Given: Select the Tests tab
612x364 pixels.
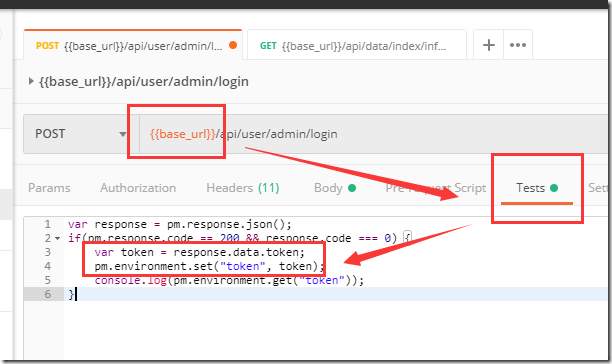Looking at the screenshot, I should (537, 188).
